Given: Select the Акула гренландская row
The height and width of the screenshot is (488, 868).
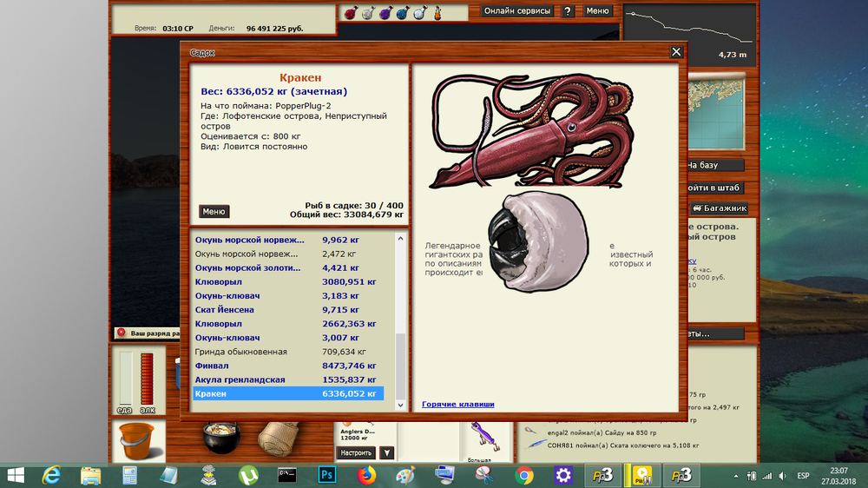Looking at the screenshot, I should tap(288, 379).
